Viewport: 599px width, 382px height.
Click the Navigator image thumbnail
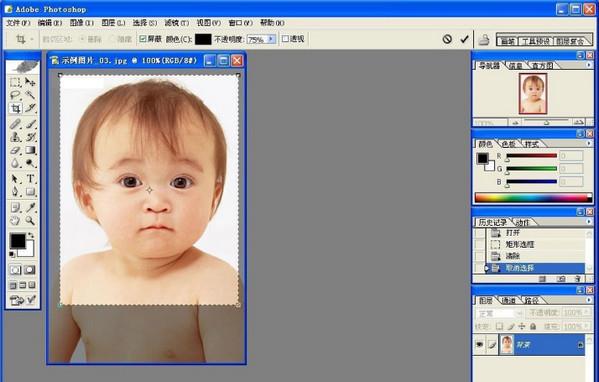[533, 94]
